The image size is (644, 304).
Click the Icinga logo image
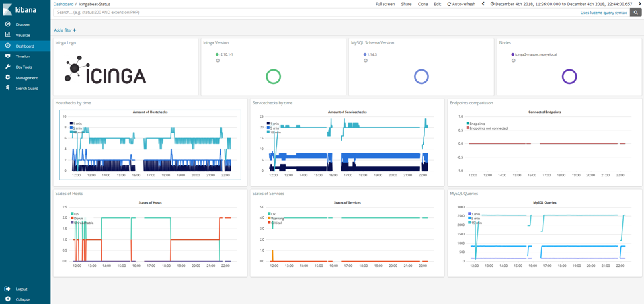[x=106, y=70]
